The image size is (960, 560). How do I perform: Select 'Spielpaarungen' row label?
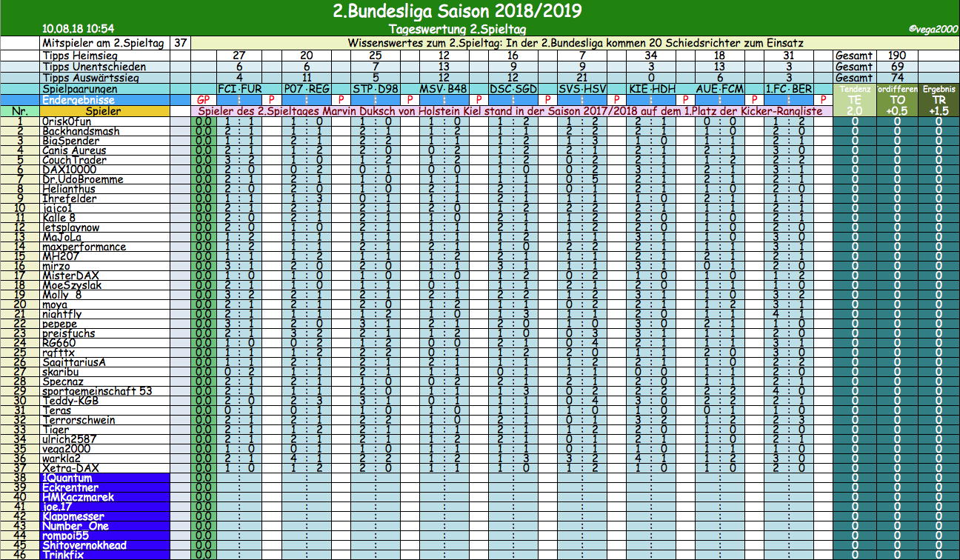coord(81,88)
